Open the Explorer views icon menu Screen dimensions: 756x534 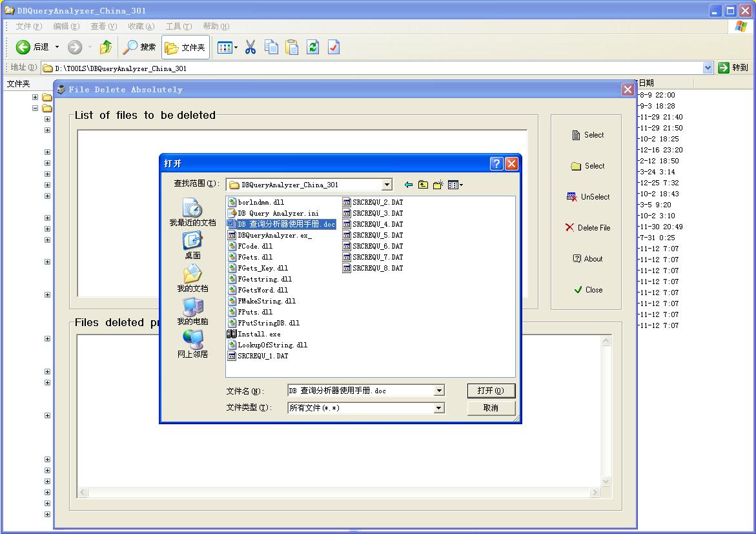227,47
